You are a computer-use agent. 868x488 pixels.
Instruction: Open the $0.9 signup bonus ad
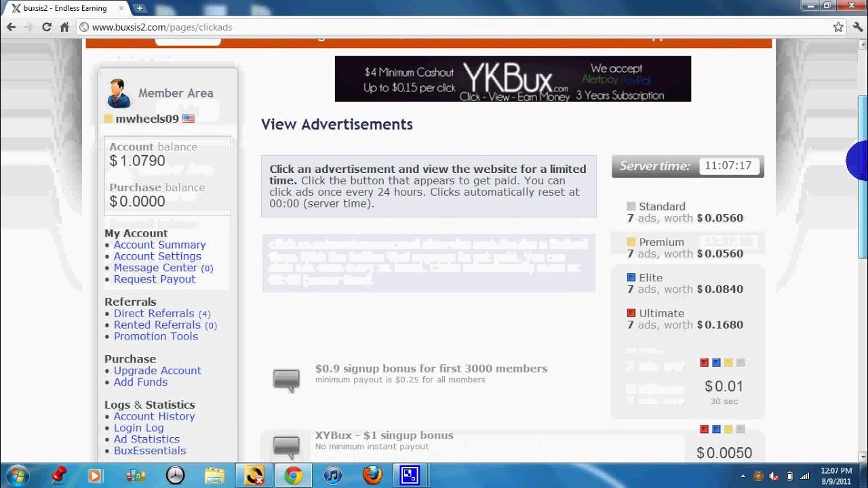click(x=431, y=369)
